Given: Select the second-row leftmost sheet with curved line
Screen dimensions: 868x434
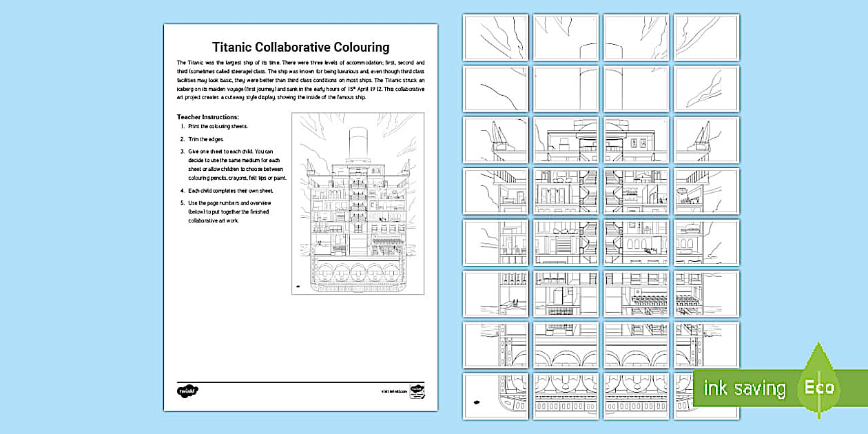Looking at the screenshot, I should [x=496, y=89].
